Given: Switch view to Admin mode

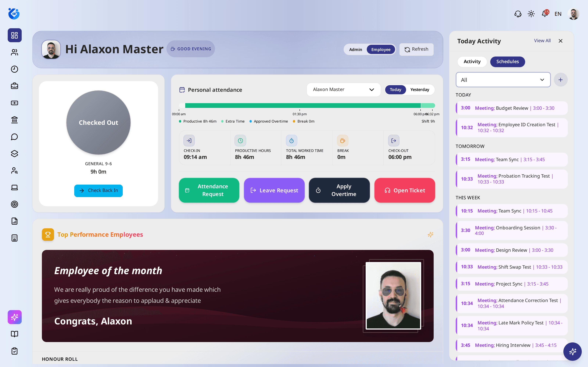Looking at the screenshot, I should pos(356,50).
